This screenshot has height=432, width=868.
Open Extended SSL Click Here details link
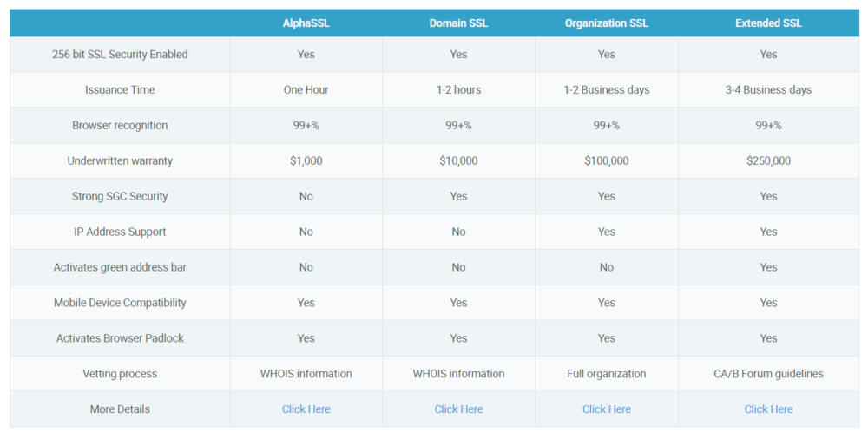tap(768, 409)
